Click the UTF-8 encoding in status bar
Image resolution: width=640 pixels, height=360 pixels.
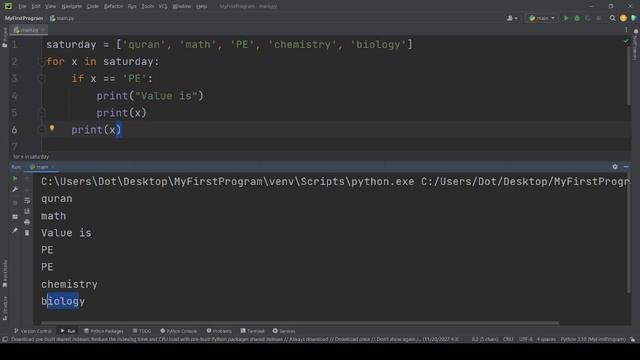click(525, 339)
